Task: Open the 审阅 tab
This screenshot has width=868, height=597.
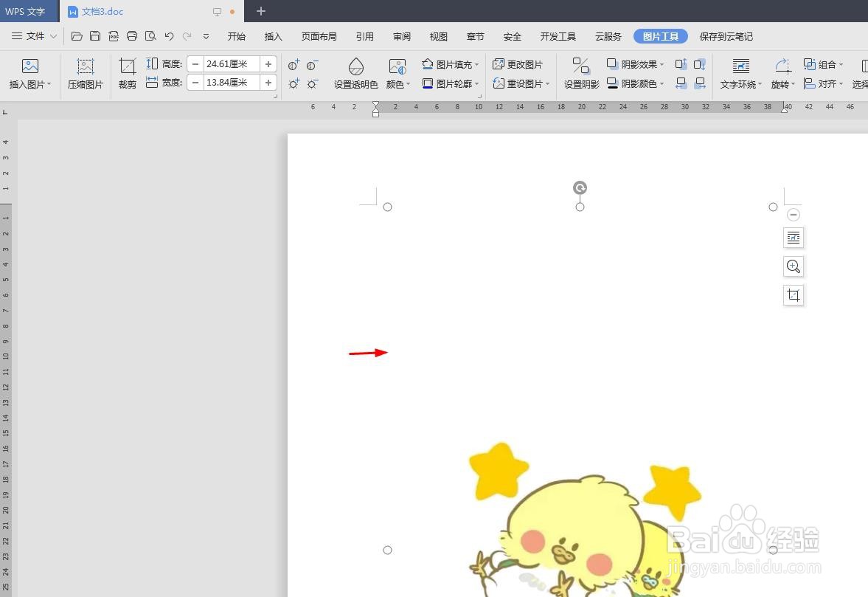Action: (402, 37)
